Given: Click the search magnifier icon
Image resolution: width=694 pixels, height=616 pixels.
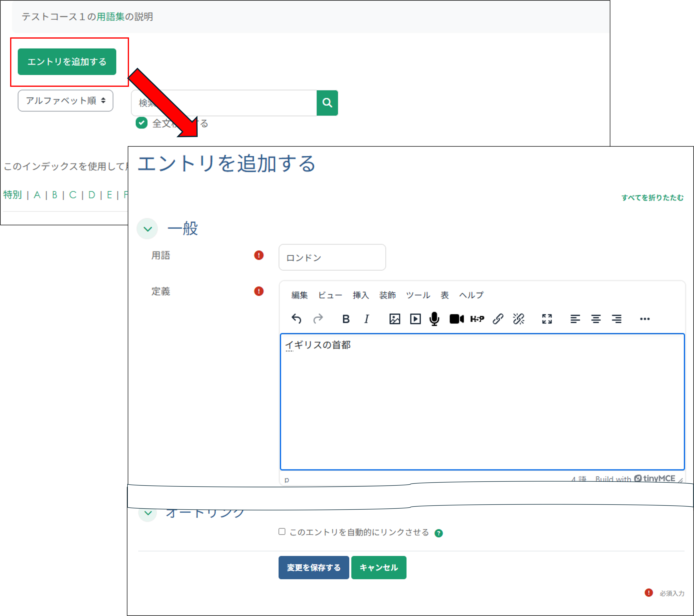Looking at the screenshot, I should [x=327, y=103].
